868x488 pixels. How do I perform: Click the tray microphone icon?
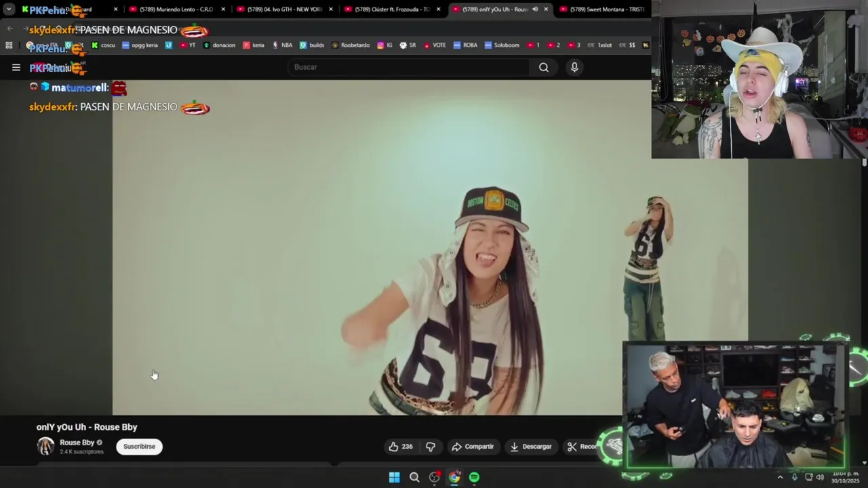click(794, 477)
